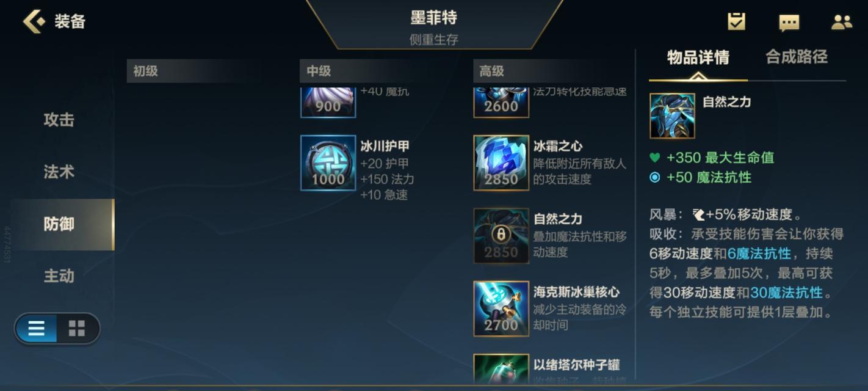Screen dimensions: 868x391
Task: Switch to list view layout
Action: pos(37,329)
